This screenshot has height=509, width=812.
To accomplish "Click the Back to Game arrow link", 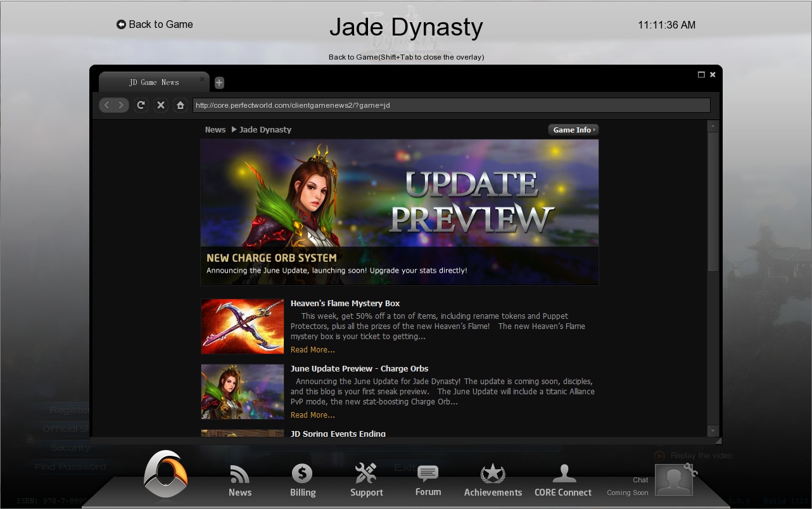I will coord(155,24).
